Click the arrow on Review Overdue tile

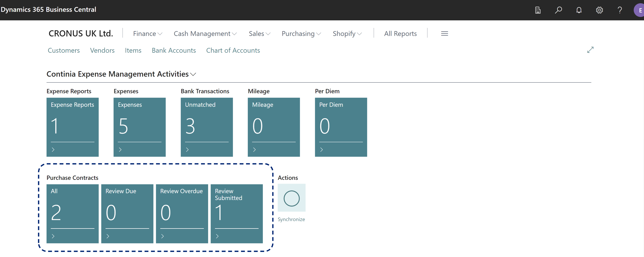click(162, 236)
